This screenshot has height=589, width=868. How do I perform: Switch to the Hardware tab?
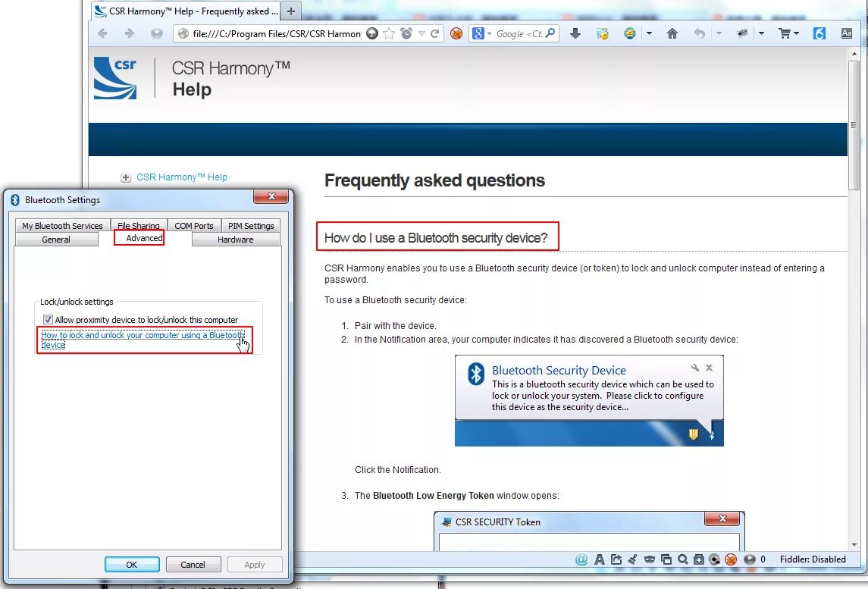click(x=235, y=239)
